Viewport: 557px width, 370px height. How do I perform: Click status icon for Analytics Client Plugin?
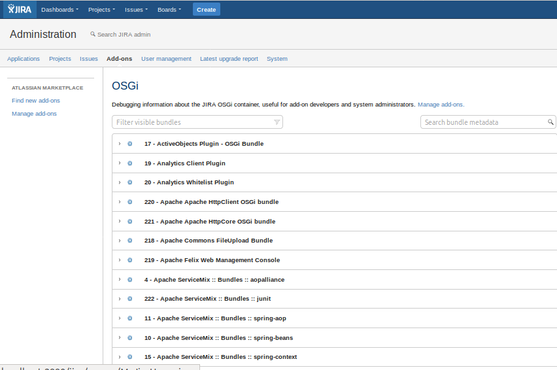click(130, 163)
